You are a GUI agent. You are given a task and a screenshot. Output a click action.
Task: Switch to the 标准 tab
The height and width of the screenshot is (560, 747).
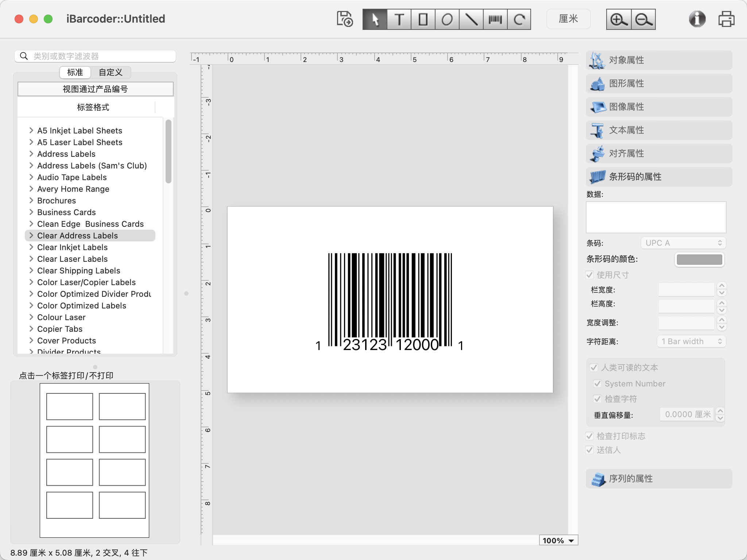74,72
